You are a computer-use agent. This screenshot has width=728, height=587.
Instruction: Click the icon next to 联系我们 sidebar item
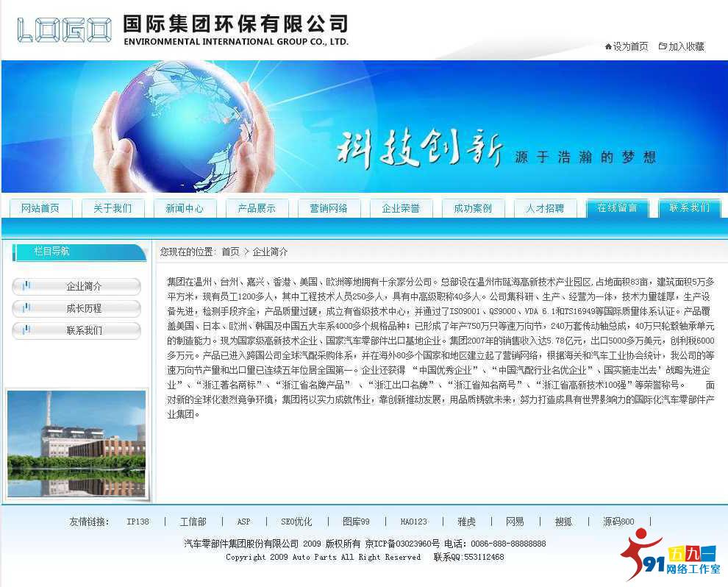coord(27,330)
